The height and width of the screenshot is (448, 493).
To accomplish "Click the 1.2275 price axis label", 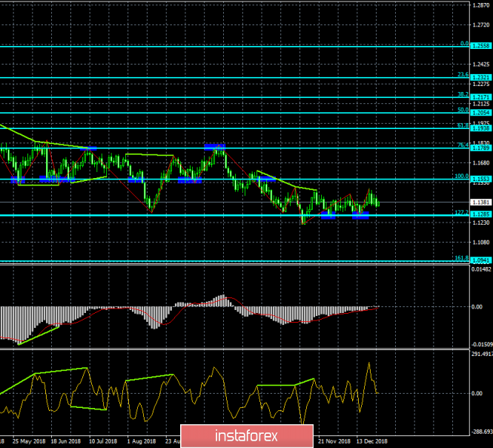I will (481, 84).
